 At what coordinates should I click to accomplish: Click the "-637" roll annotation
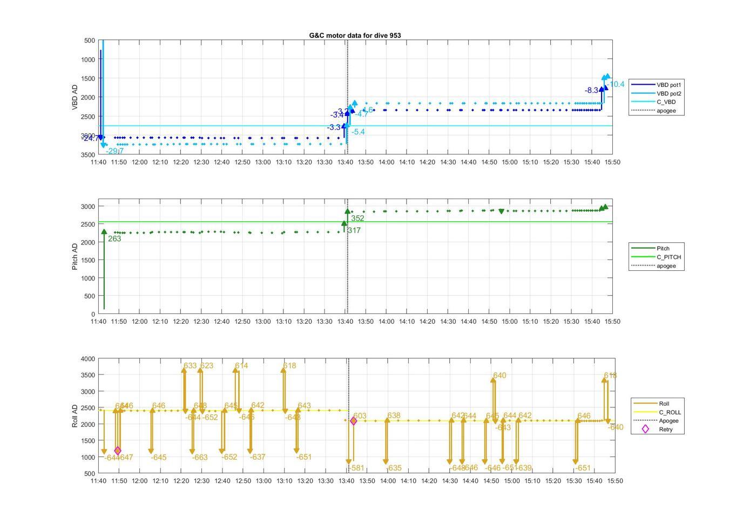click(258, 457)
